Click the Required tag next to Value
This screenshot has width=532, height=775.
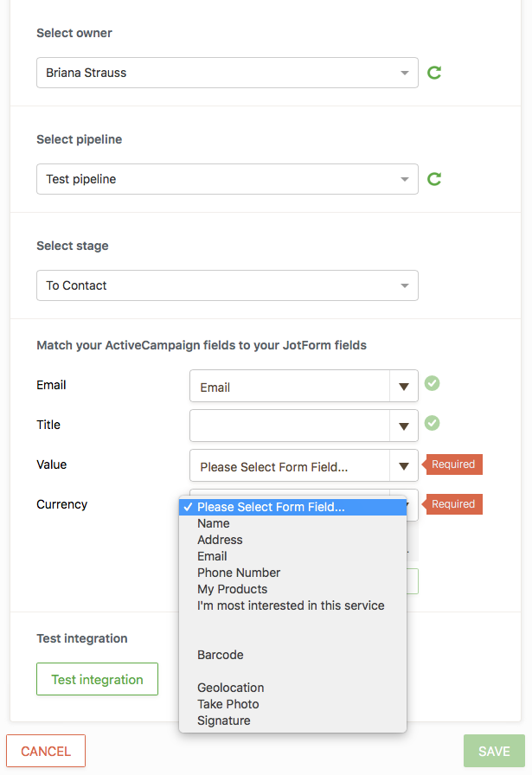[453, 464]
